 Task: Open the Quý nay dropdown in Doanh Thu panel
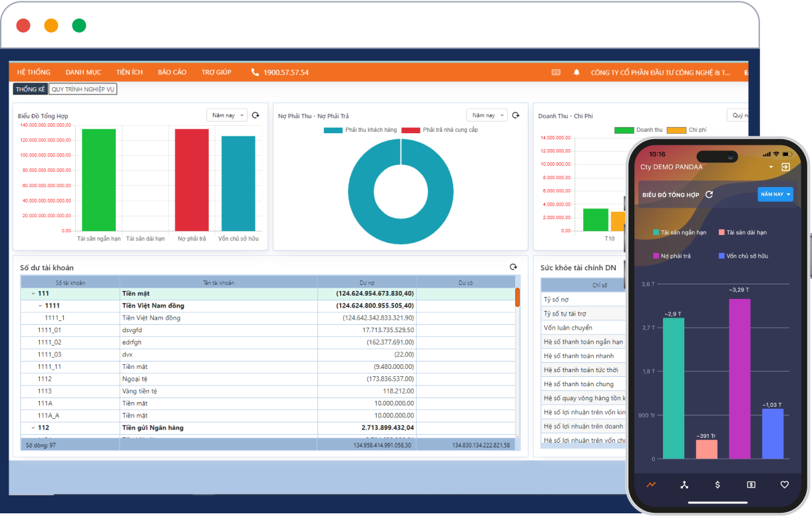pos(737,115)
